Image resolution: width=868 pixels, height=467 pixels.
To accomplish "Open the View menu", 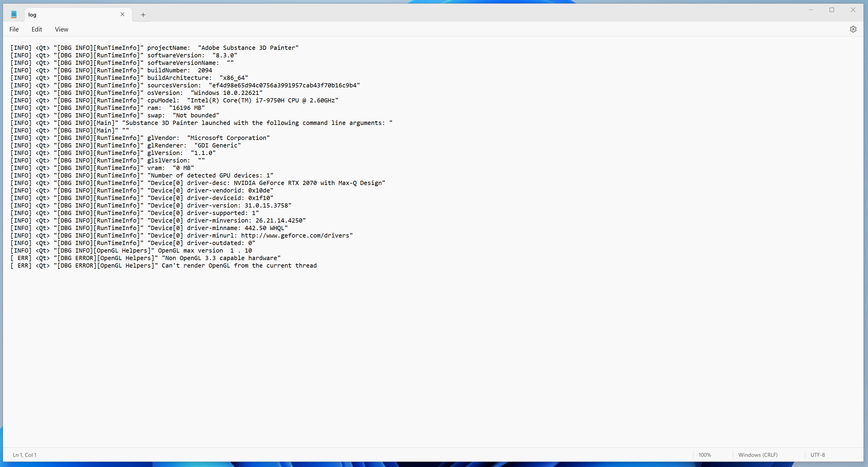I will tap(62, 29).
